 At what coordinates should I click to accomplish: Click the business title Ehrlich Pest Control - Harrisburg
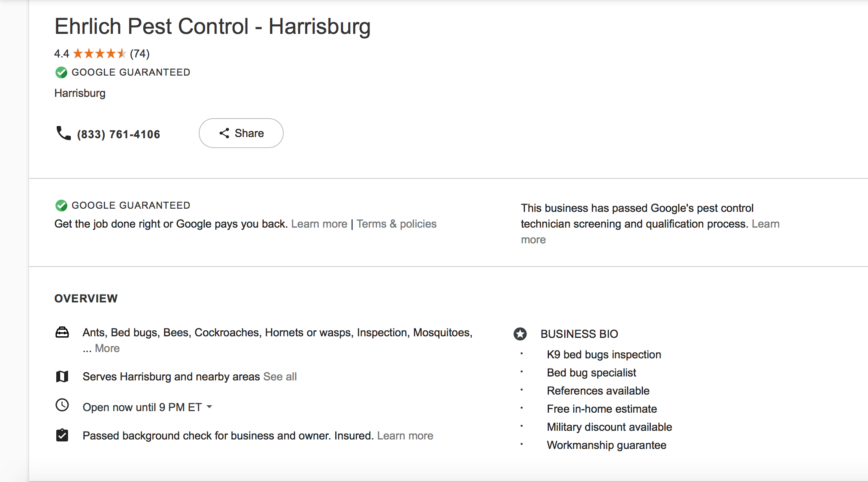coord(212,26)
